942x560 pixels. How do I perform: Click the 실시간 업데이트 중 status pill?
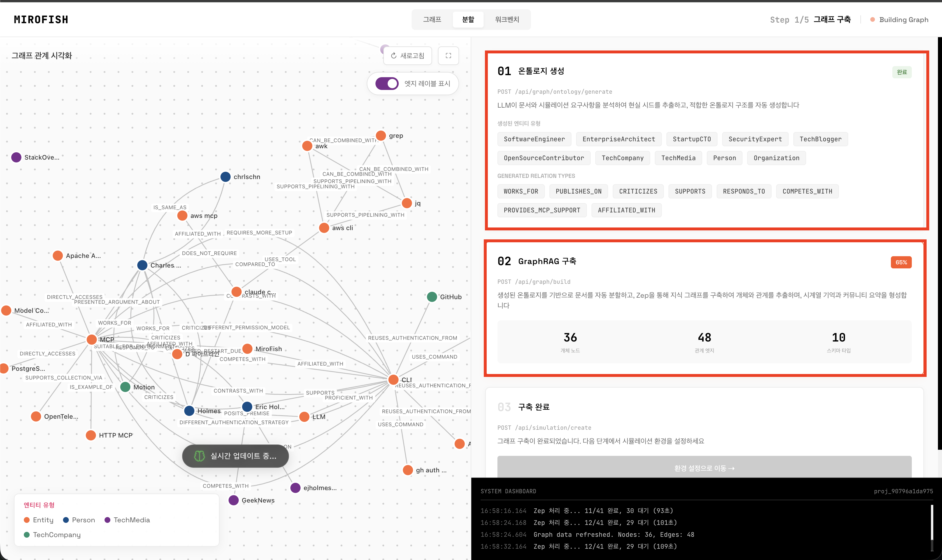pyautogui.click(x=235, y=456)
